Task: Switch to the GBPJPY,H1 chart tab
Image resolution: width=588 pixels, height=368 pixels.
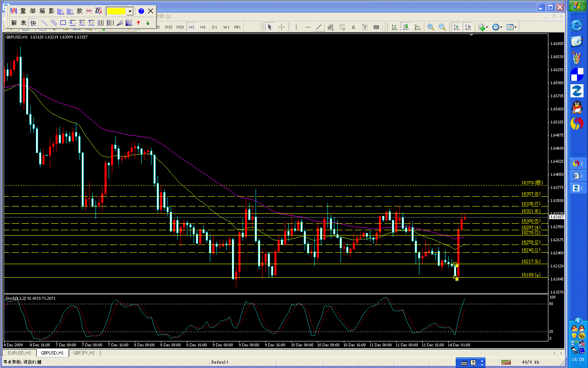Action: (84, 353)
